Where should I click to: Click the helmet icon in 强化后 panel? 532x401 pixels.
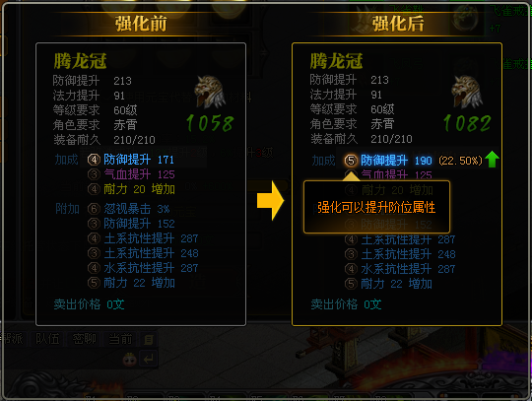point(467,92)
